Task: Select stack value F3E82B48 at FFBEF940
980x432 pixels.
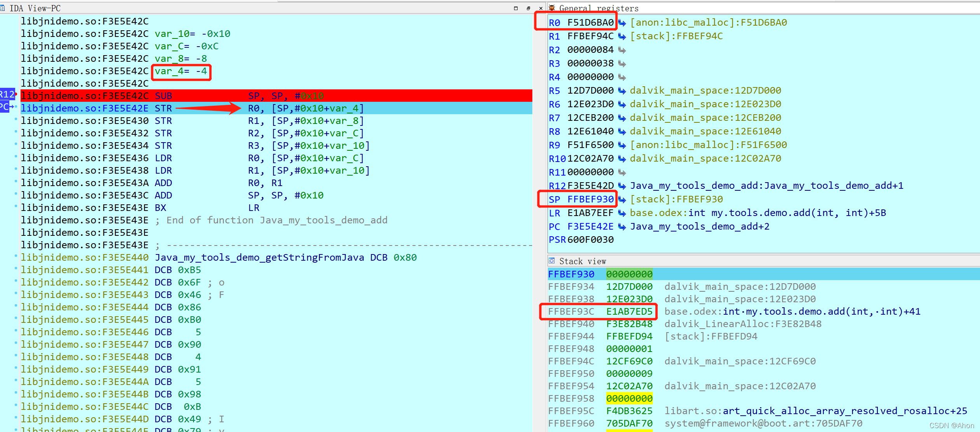Action: (629, 324)
